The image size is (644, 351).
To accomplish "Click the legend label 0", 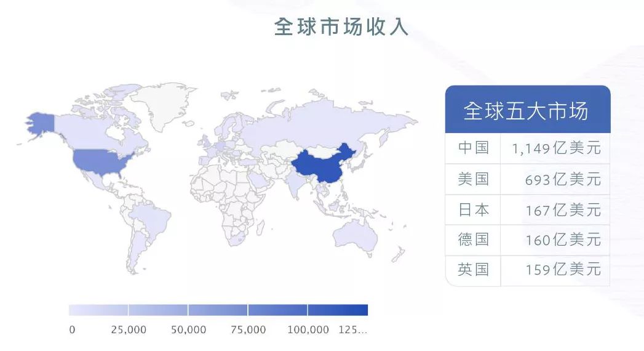I will (x=73, y=329).
